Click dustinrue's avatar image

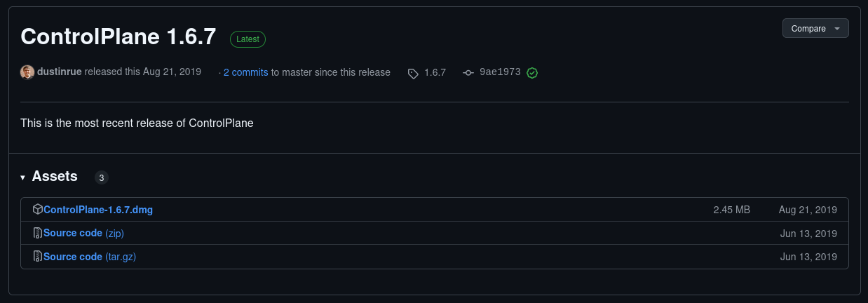pos(27,72)
